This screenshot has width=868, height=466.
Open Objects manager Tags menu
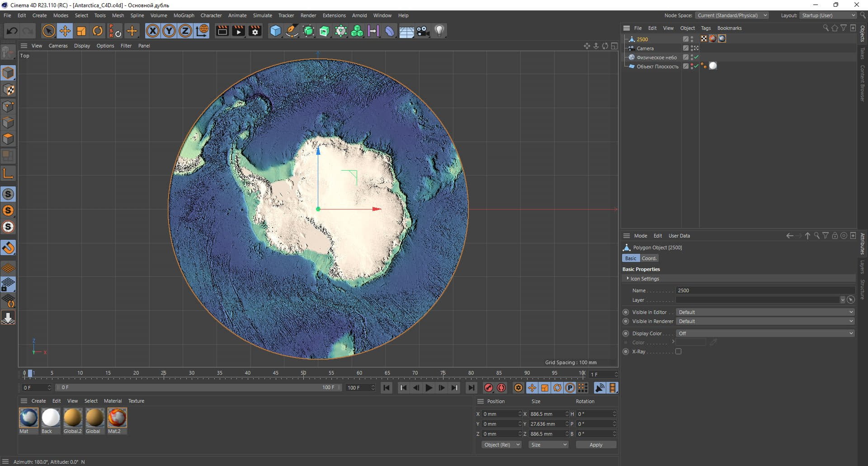click(x=706, y=28)
